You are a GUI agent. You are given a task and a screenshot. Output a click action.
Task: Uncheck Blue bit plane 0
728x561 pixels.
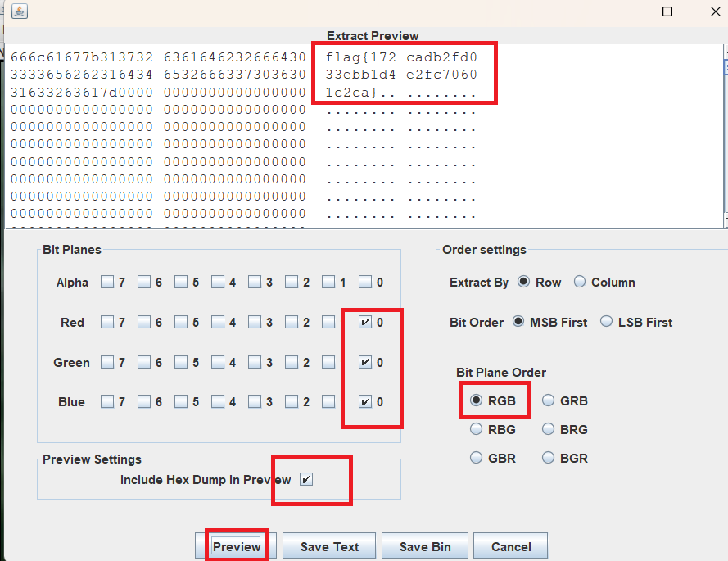365,401
